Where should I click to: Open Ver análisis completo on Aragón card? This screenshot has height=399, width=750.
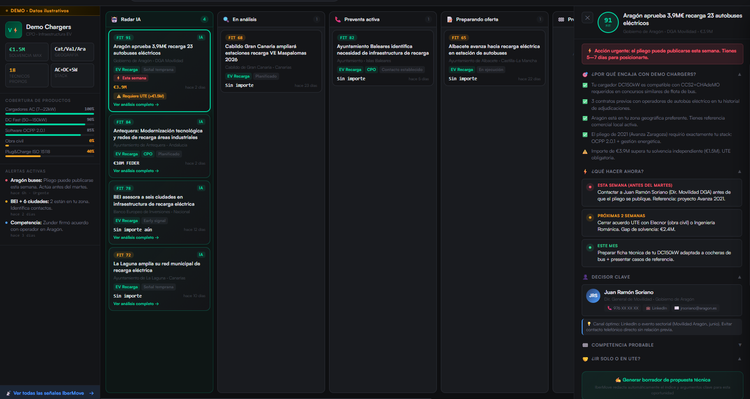click(x=136, y=105)
